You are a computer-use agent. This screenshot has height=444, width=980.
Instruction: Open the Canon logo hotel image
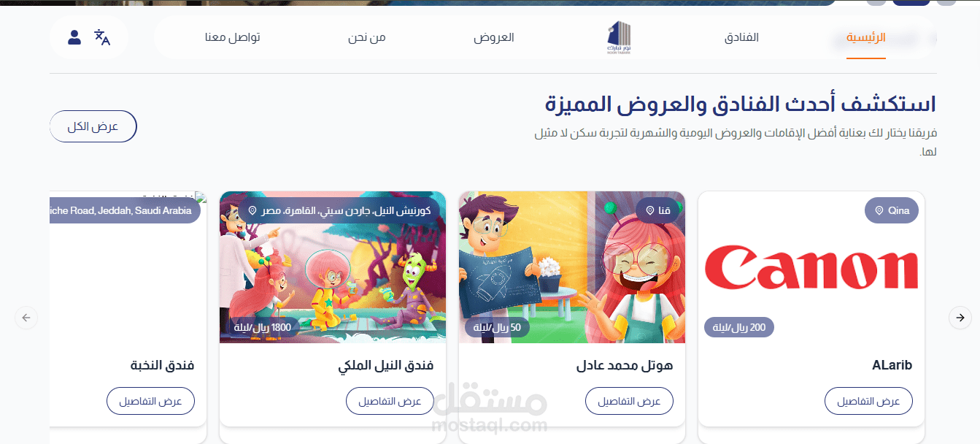pyautogui.click(x=811, y=267)
